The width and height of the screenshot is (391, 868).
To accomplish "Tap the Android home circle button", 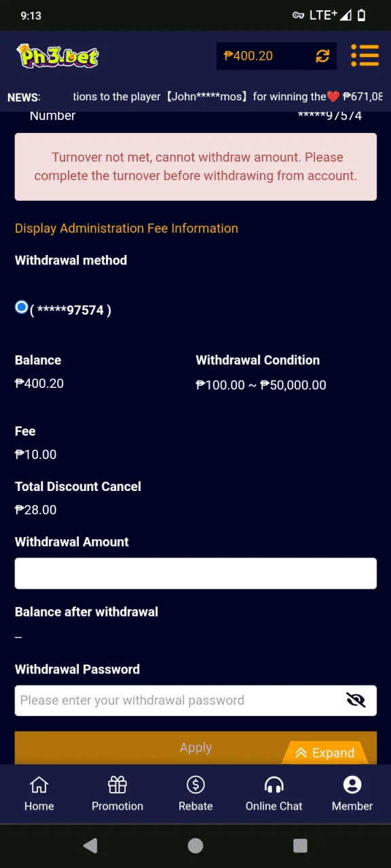I will click(x=195, y=846).
